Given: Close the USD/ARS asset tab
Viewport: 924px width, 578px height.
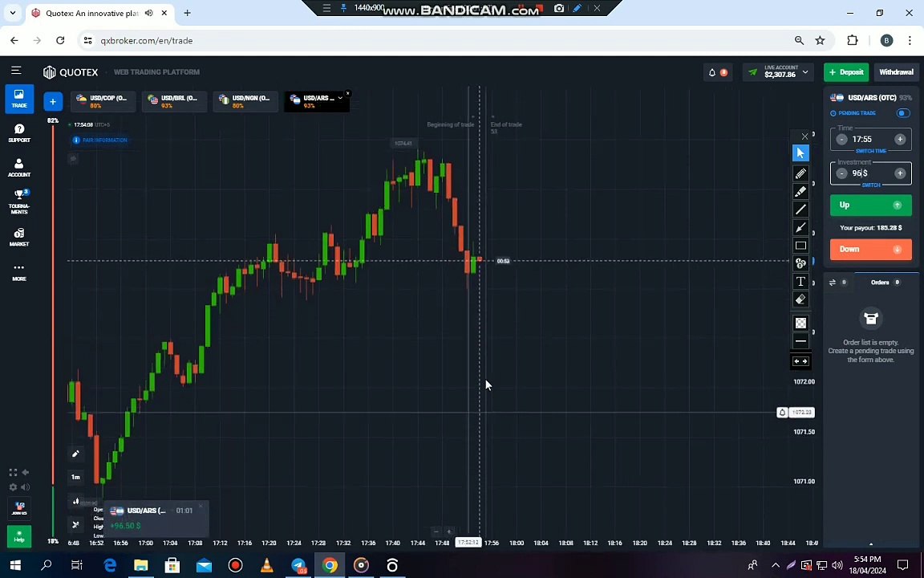Looking at the screenshot, I should tap(347, 93).
